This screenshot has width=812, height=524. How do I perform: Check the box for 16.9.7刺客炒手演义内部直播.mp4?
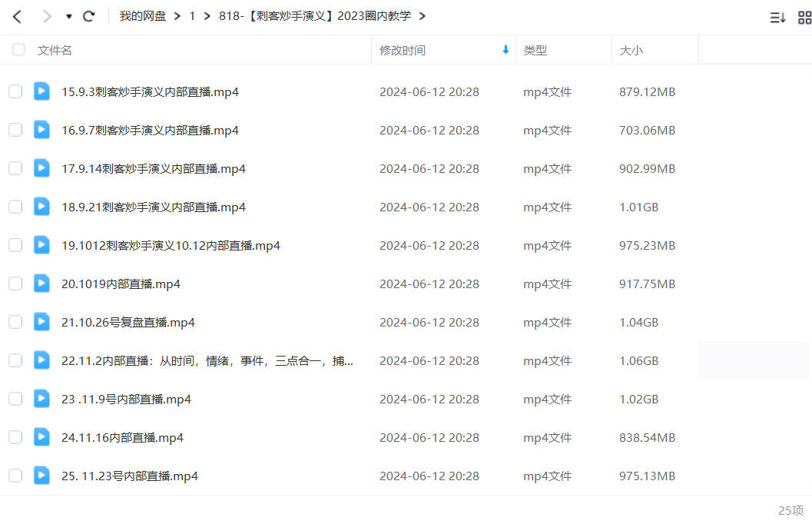pos(15,130)
